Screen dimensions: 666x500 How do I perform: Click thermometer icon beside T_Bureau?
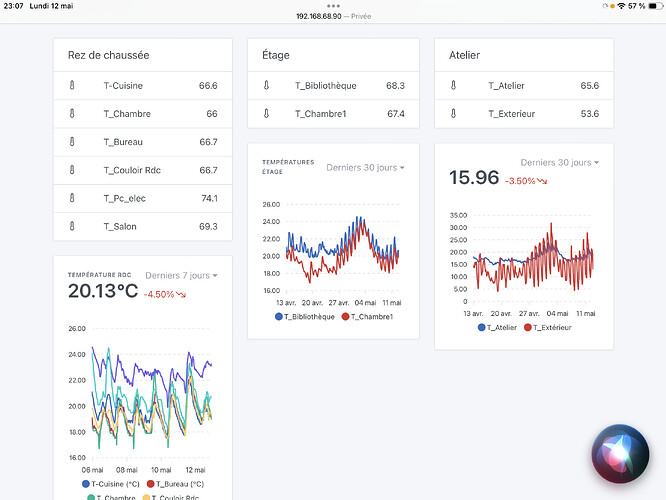tap(72, 142)
